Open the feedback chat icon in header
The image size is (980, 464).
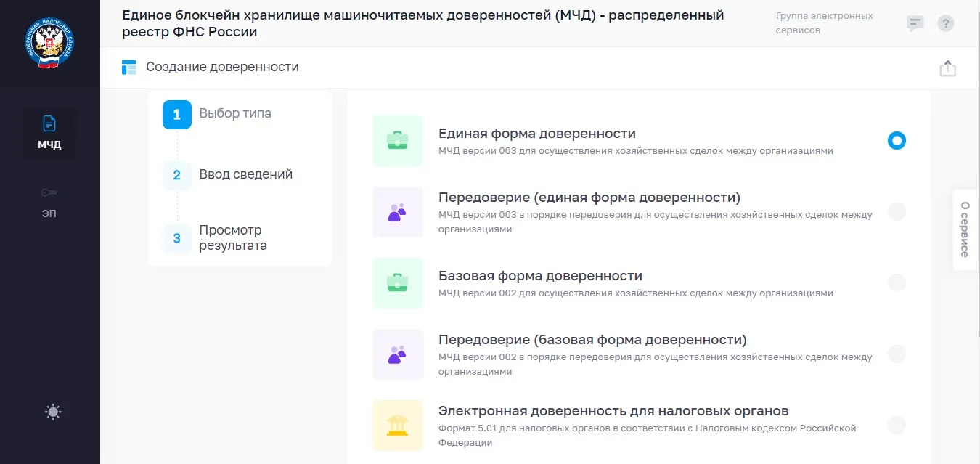click(915, 23)
